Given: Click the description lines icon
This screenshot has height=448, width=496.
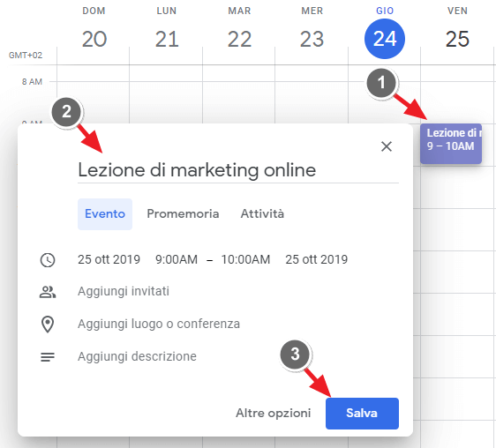Looking at the screenshot, I should (x=48, y=357).
